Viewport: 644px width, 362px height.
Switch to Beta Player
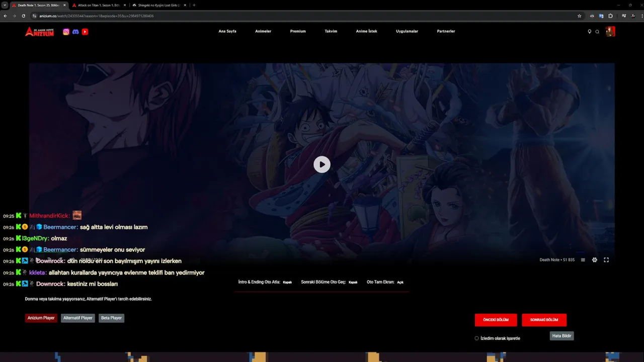click(112, 318)
